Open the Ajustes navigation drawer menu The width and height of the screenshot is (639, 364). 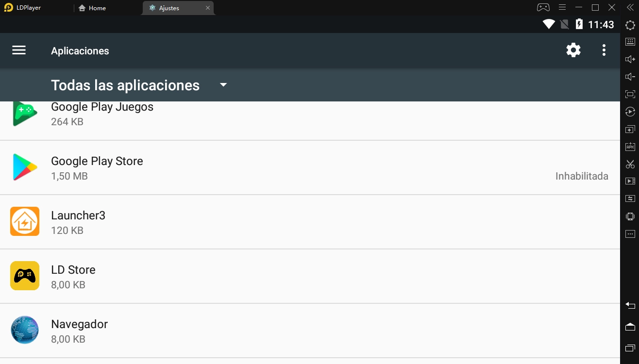(x=19, y=50)
